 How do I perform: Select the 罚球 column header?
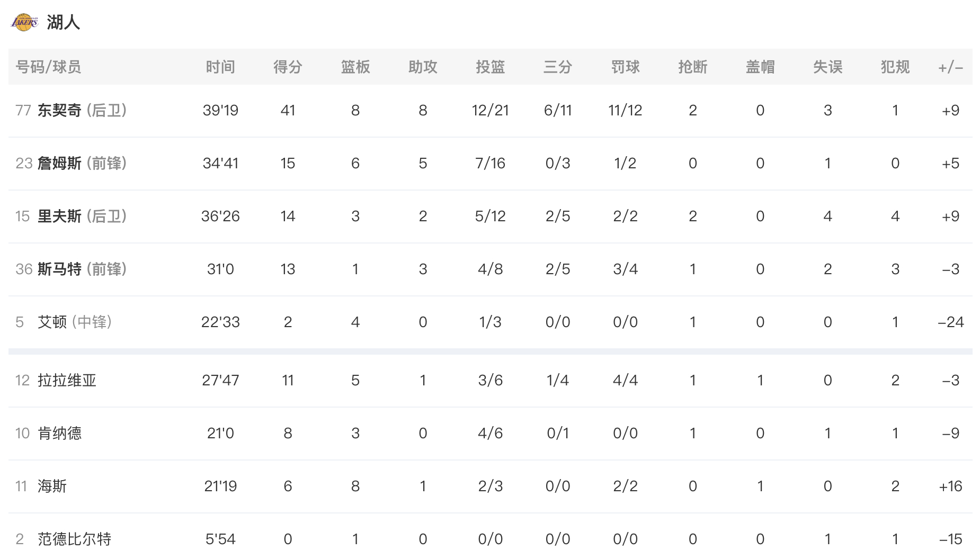[625, 67]
